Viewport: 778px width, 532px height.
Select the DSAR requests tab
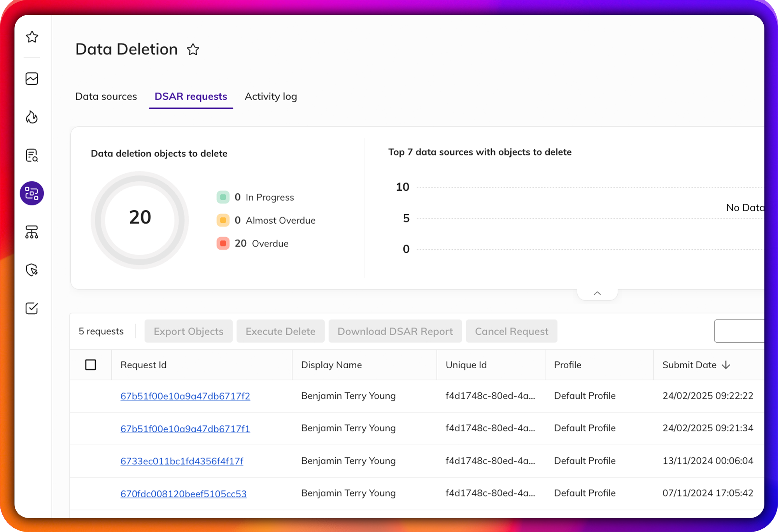click(191, 96)
